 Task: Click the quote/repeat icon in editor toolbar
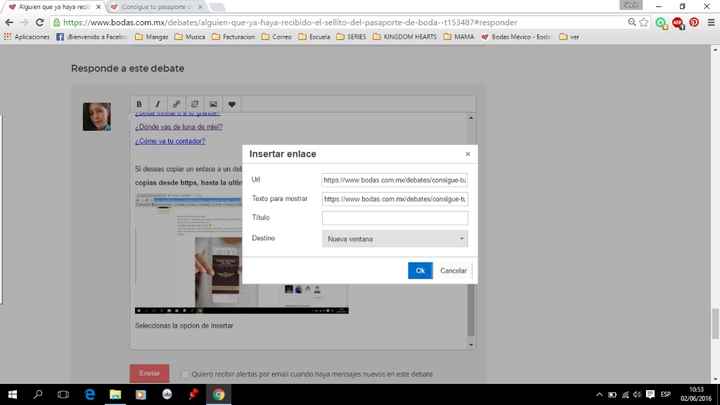(195, 104)
